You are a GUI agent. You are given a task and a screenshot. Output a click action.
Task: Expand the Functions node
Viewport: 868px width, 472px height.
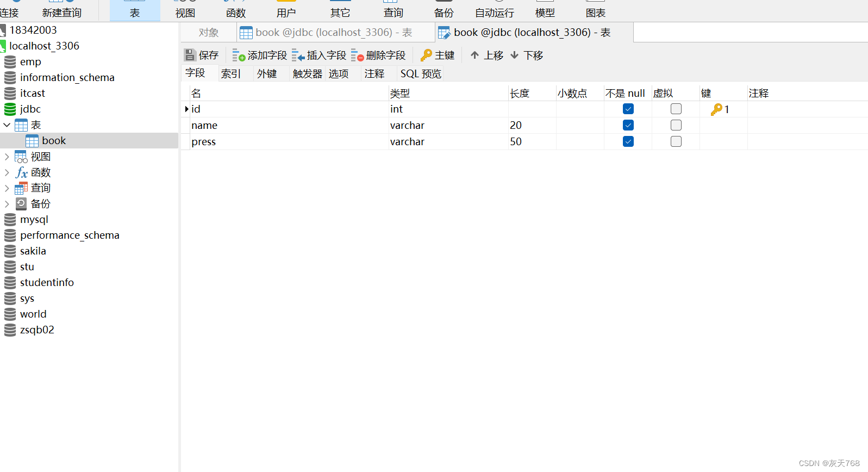[7, 172]
